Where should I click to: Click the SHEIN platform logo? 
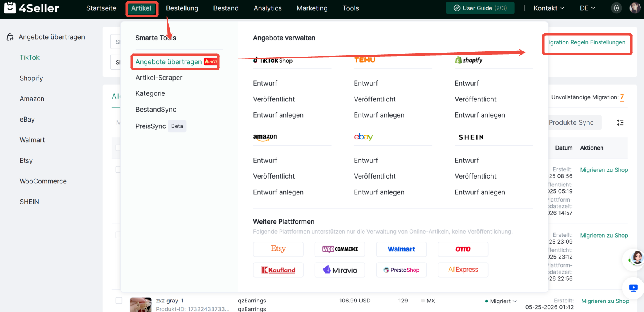pyautogui.click(x=471, y=137)
